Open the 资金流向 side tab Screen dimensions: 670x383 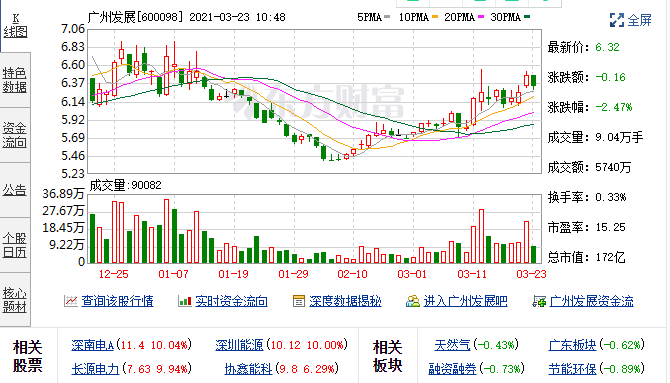pos(15,135)
